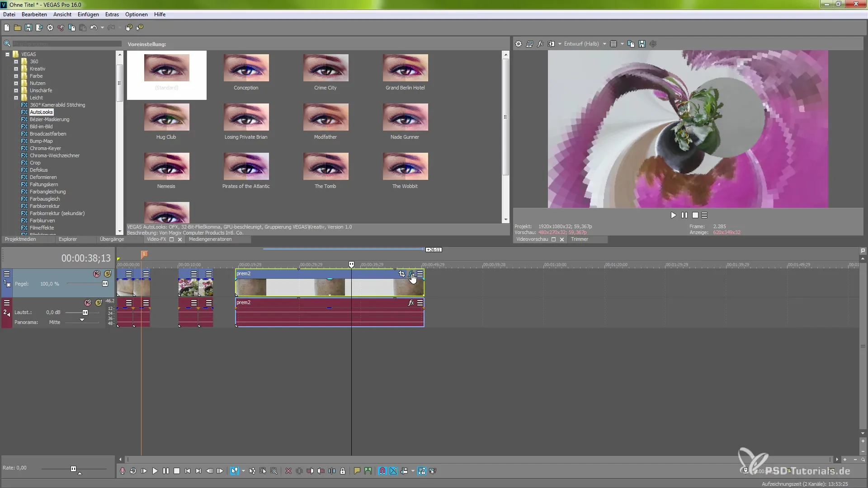Toggle solo on audio track 2
The width and height of the screenshot is (868, 488).
point(99,303)
